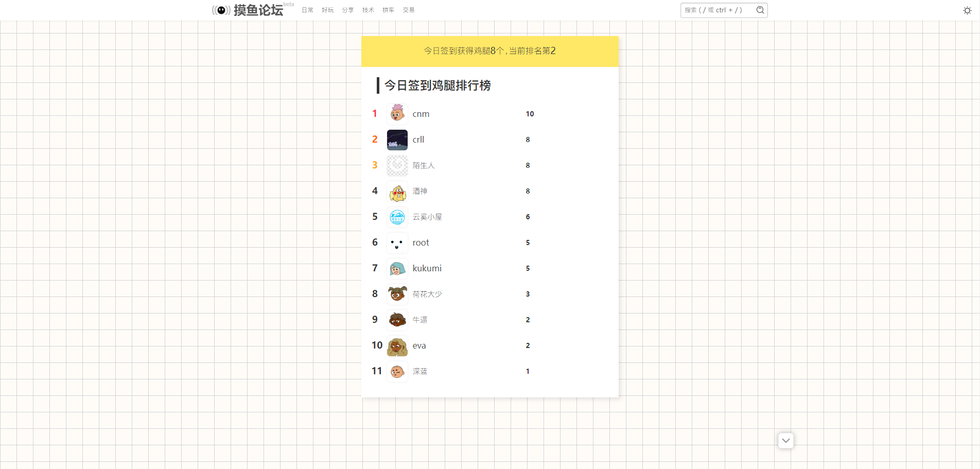Open the kukumi username link
Screen dimensions: 980x469
(x=427, y=268)
